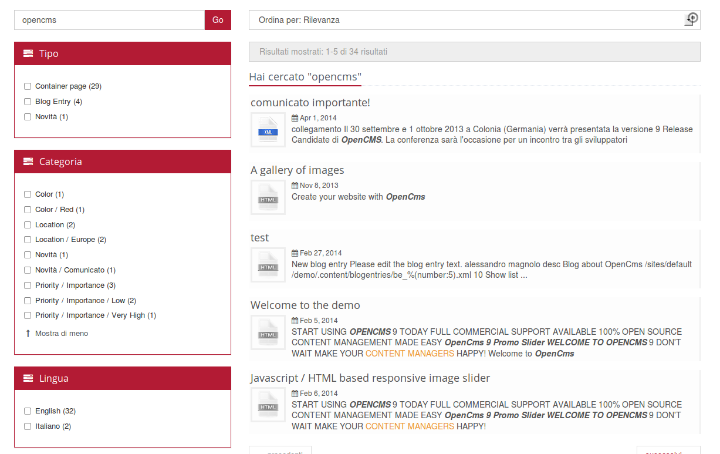
Task: Open Javascript / HTML based responsive image slider
Action: click(x=370, y=378)
